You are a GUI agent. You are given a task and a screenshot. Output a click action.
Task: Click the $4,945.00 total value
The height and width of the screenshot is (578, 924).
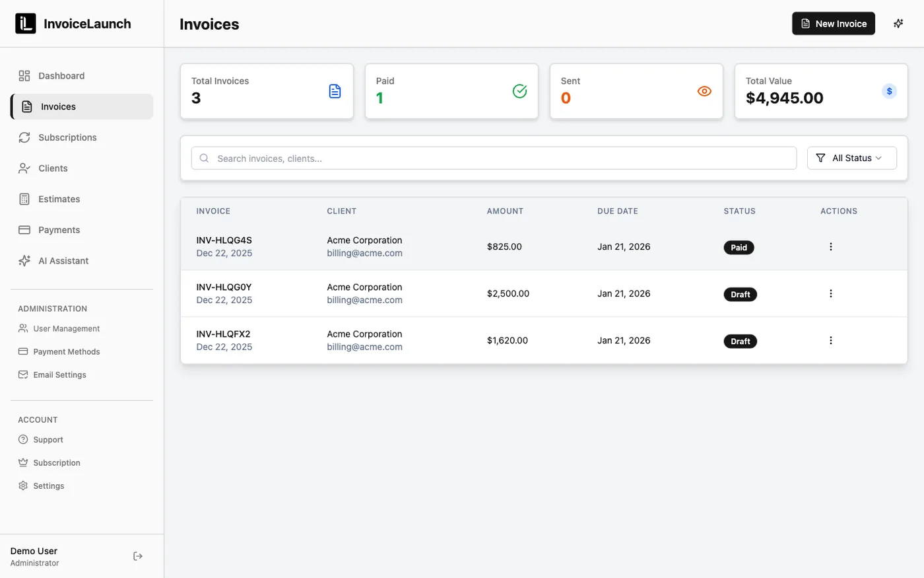[x=785, y=98]
